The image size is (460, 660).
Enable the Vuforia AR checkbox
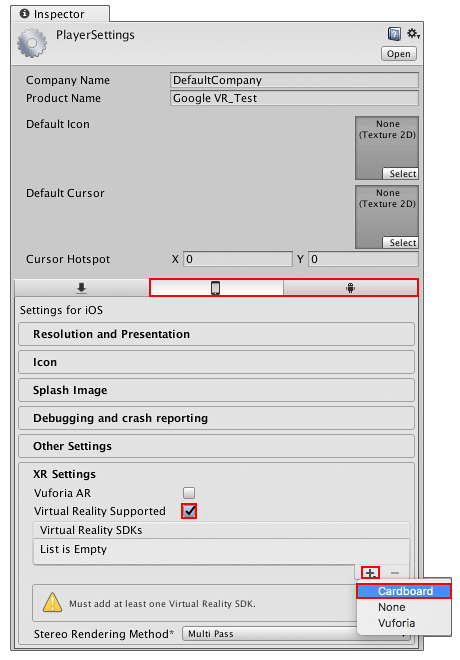[189, 492]
